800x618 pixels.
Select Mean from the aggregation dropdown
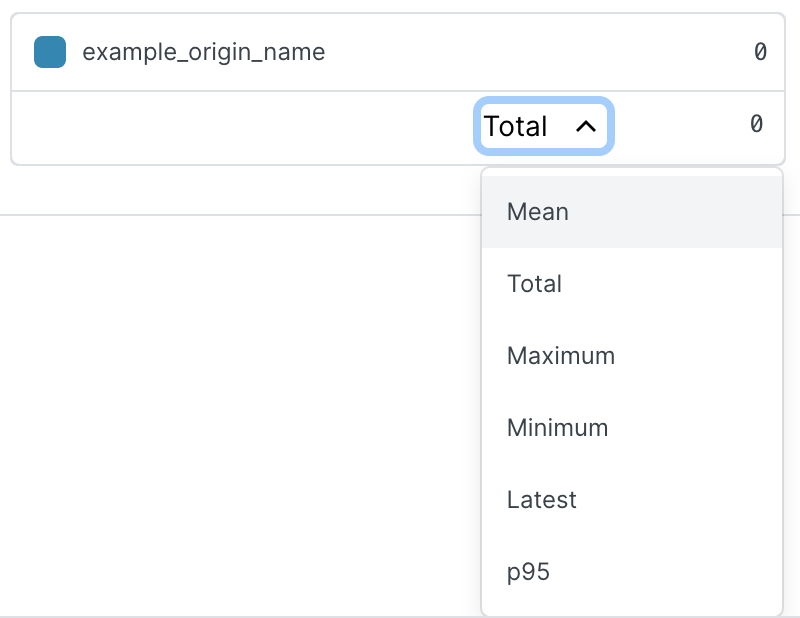[x=537, y=211]
